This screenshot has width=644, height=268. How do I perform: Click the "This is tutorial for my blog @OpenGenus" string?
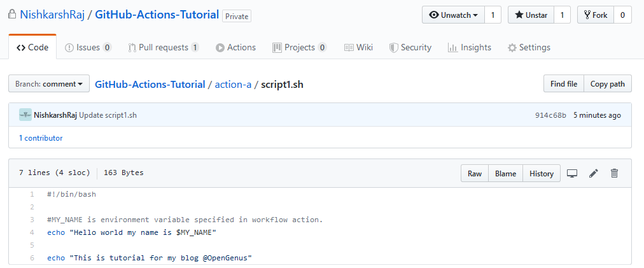160,258
